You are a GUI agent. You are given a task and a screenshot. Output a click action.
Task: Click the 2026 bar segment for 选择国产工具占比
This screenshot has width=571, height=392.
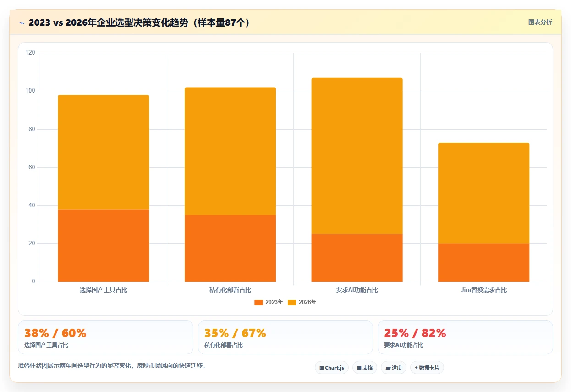(104, 152)
